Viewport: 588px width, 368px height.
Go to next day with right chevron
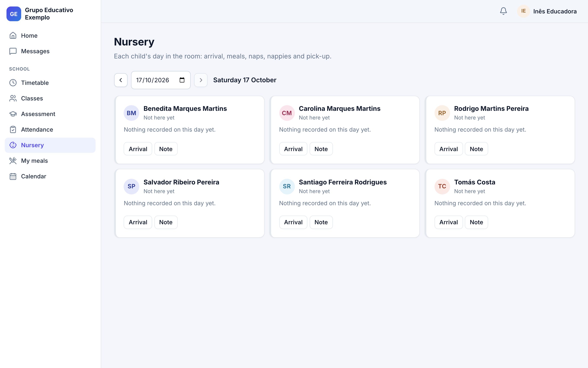tap(201, 80)
